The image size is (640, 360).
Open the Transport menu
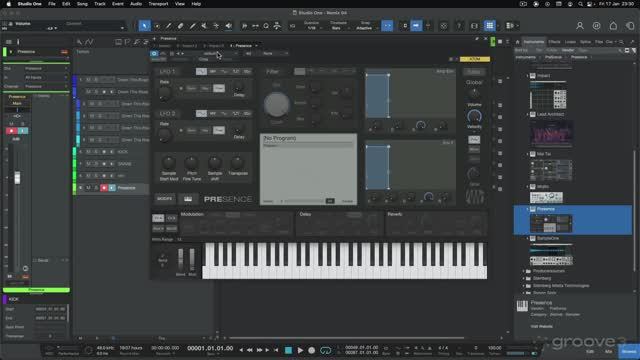(x=158, y=4)
